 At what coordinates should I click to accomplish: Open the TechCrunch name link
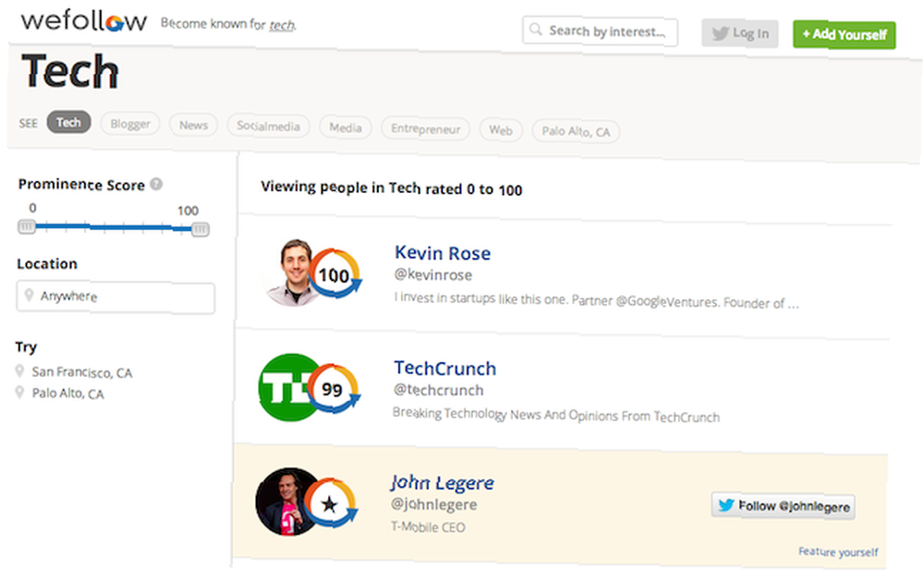445,369
